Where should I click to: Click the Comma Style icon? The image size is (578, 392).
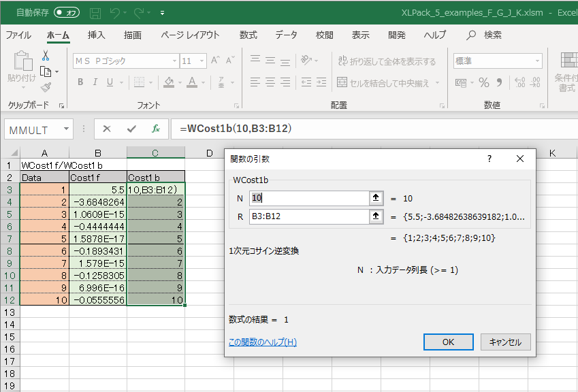point(500,82)
